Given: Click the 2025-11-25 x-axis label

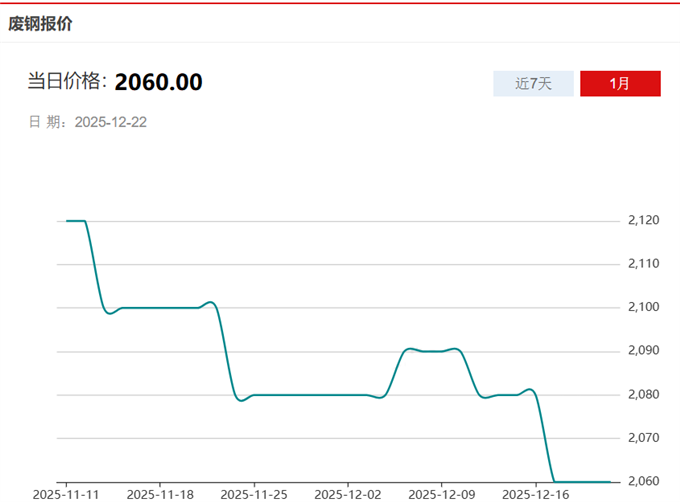Looking at the screenshot, I should click(x=254, y=494).
